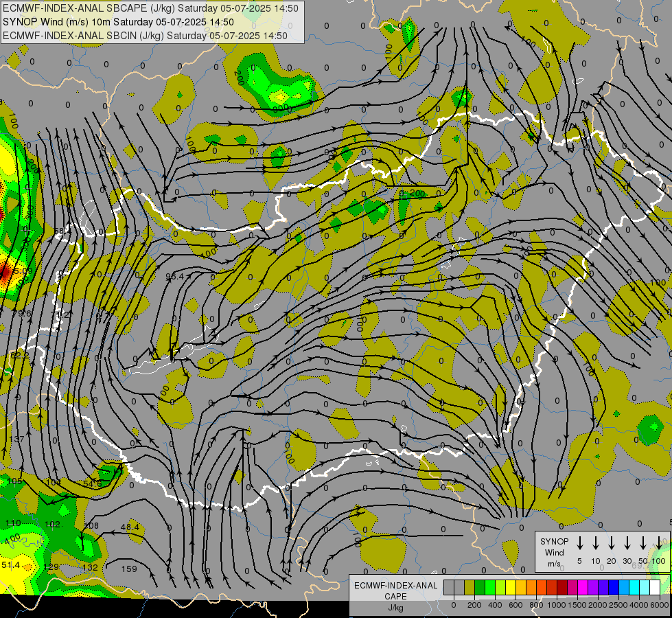Pick the sky blue CAPE legend swatch
The image size is (672, 618).
(624, 587)
